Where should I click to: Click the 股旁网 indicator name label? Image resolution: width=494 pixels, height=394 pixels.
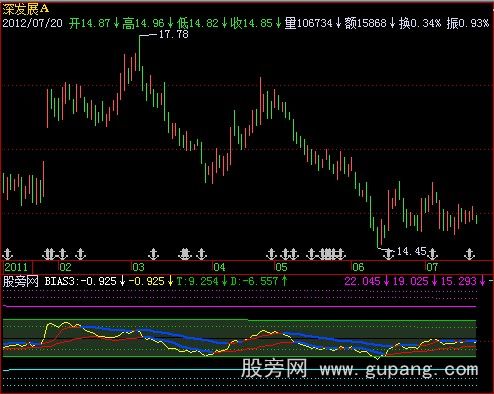(20, 281)
